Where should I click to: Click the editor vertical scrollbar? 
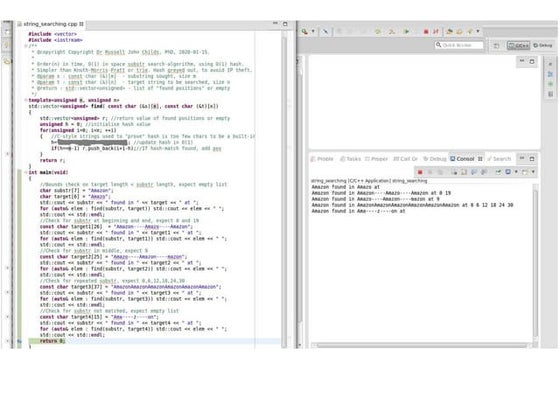point(284,189)
